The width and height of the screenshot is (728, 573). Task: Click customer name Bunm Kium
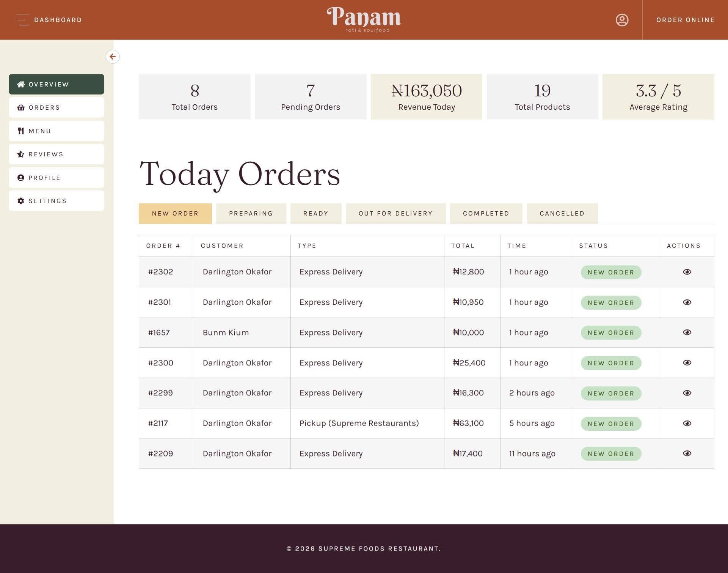click(226, 332)
